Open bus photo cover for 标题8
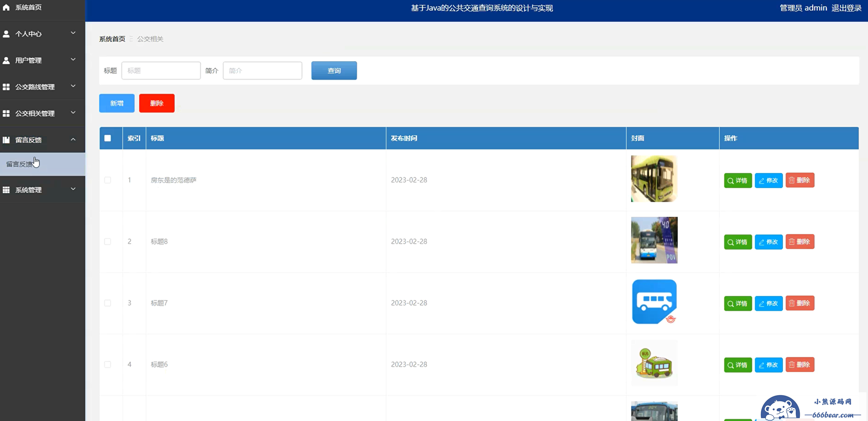Viewport: 868px width, 421px height. (654, 240)
